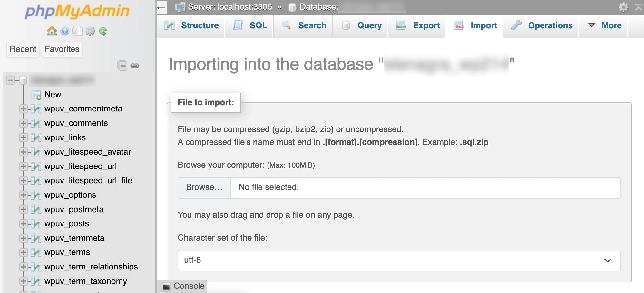This screenshot has width=644, height=293.
Task: Click the table icon for wpuv_postmeta
Action: tap(36, 210)
